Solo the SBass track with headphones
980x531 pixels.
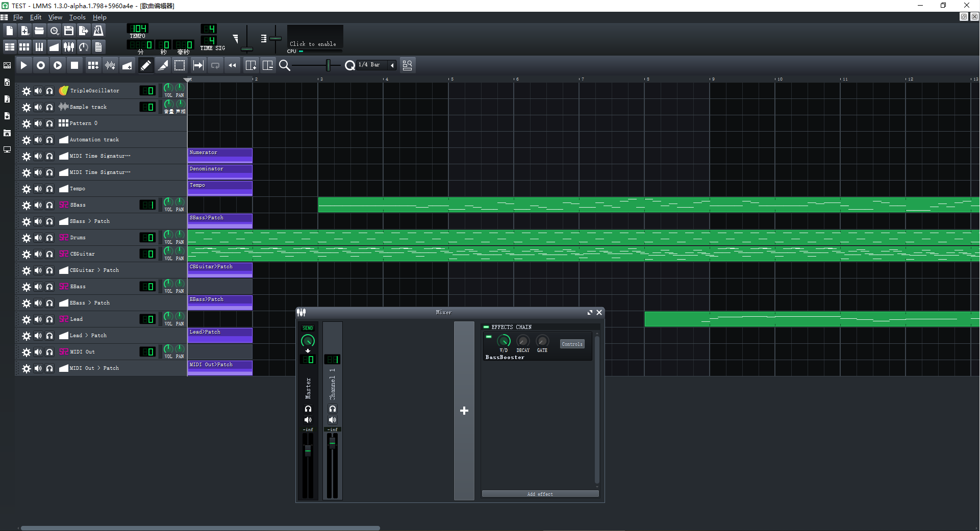tap(49, 205)
